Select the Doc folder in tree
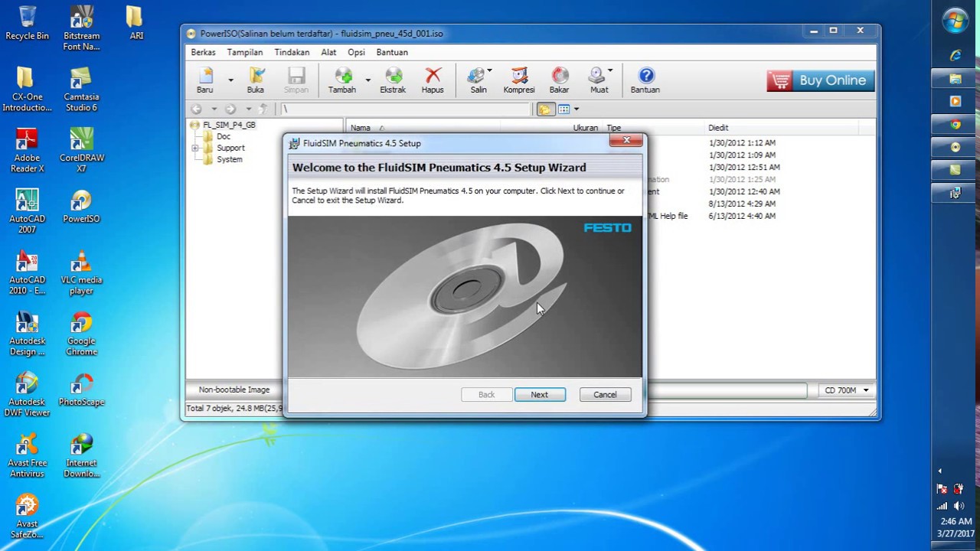 [x=223, y=136]
